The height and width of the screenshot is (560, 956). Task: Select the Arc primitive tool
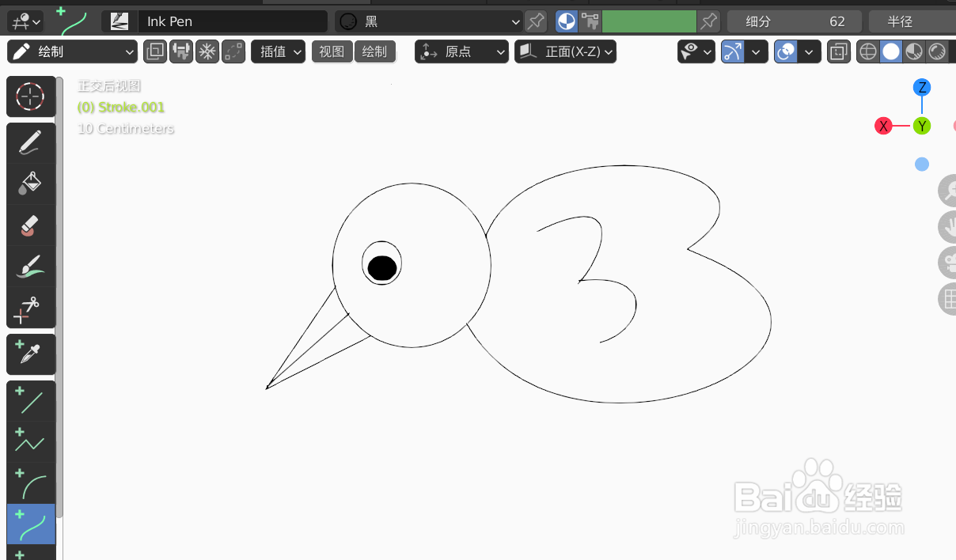coord(31,483)
